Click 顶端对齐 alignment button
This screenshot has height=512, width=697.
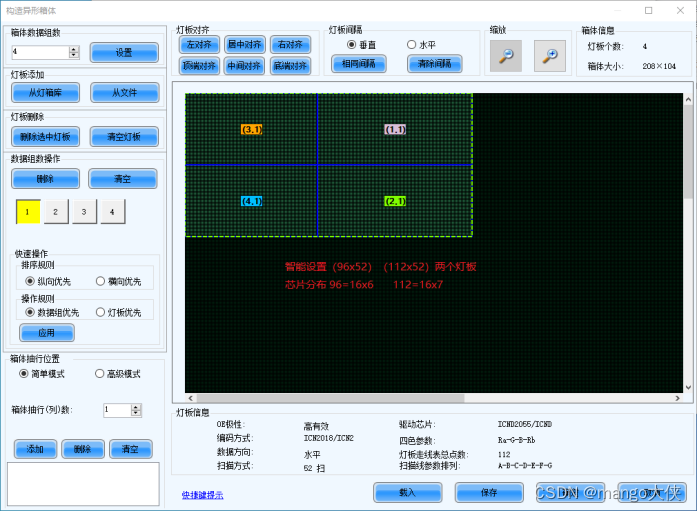click(199, 66)
